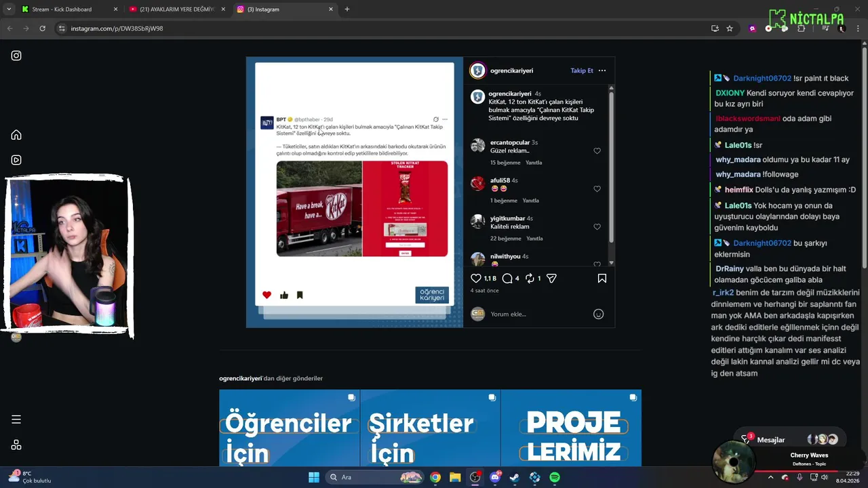The height and width of the screenshot is (488, 868).
Task: Open Discord from the taskbar
Action: 495,477
